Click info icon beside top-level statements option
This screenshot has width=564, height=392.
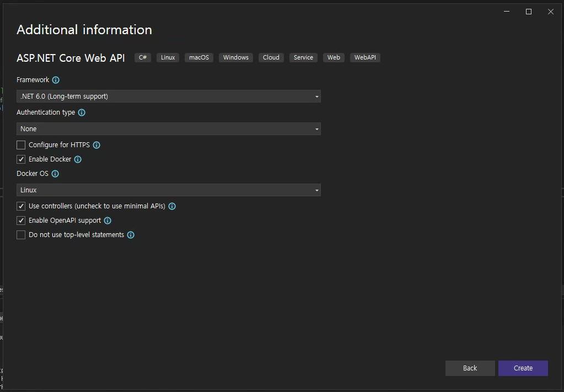tap(131, 235)
